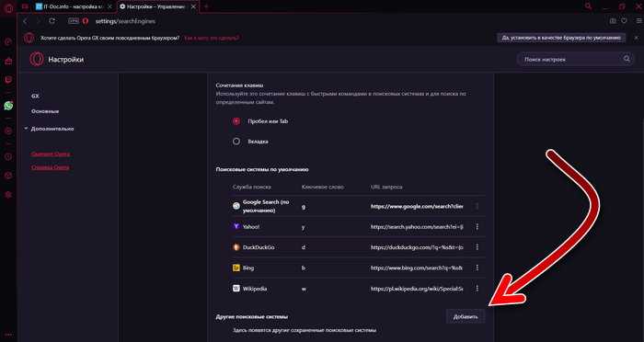
Task: Click the google.com request URL
Action: click(x=417, y=207)
